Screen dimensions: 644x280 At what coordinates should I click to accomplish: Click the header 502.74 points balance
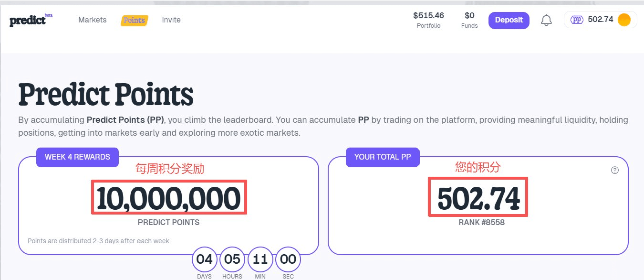[x=600, y=20]
